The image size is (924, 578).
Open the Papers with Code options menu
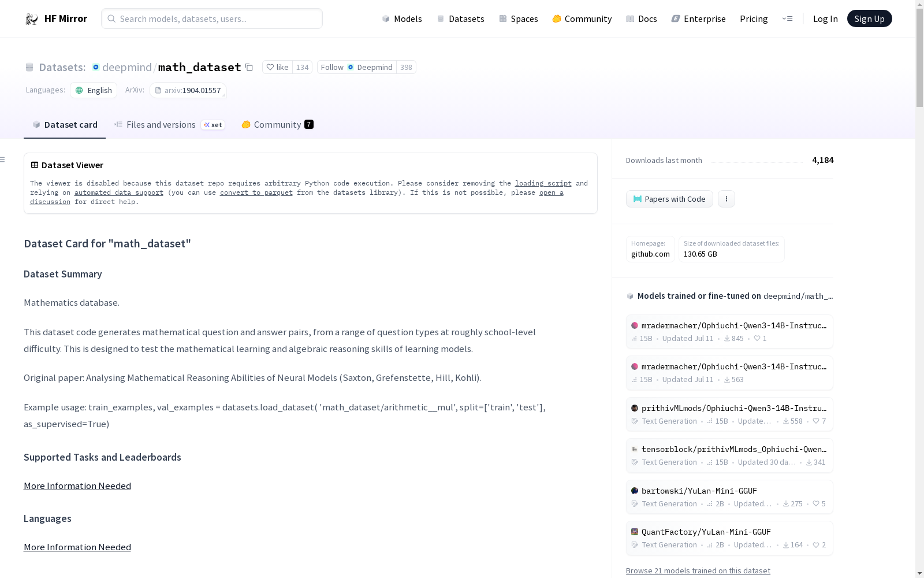726,199
